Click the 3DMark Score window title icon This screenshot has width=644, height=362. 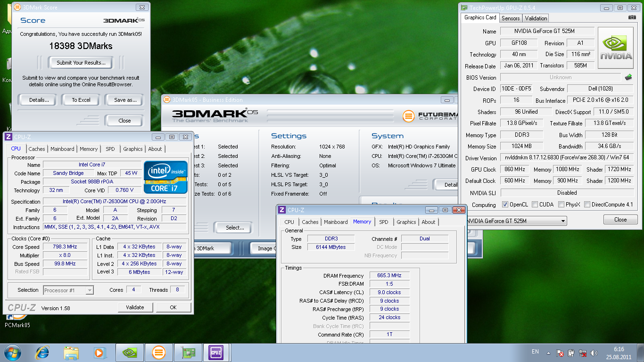click(17, 8)
